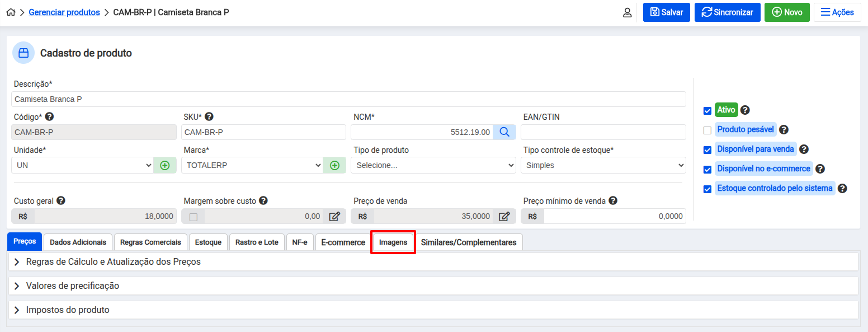Add new unit with green plus icon
Screen dimensions: 868x332
pos(165,165)
